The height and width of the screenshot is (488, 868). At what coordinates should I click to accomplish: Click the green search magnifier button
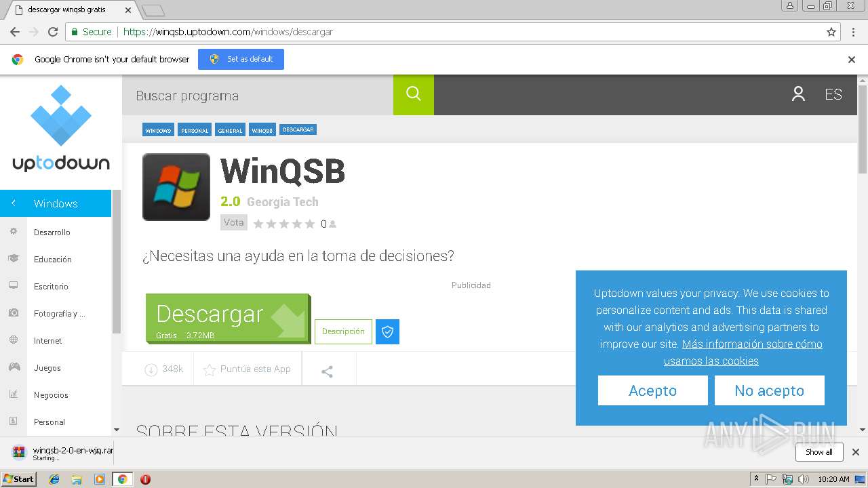click(x=414, y=94)
